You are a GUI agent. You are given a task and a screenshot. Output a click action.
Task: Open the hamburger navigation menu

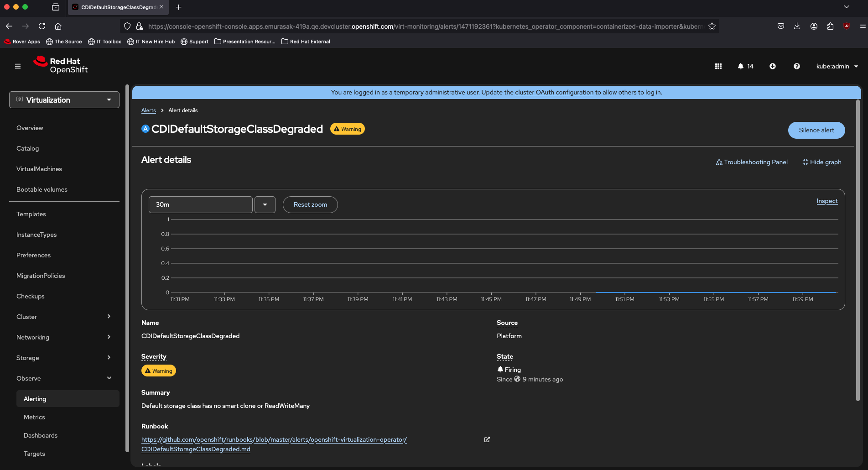coord(18,66)
